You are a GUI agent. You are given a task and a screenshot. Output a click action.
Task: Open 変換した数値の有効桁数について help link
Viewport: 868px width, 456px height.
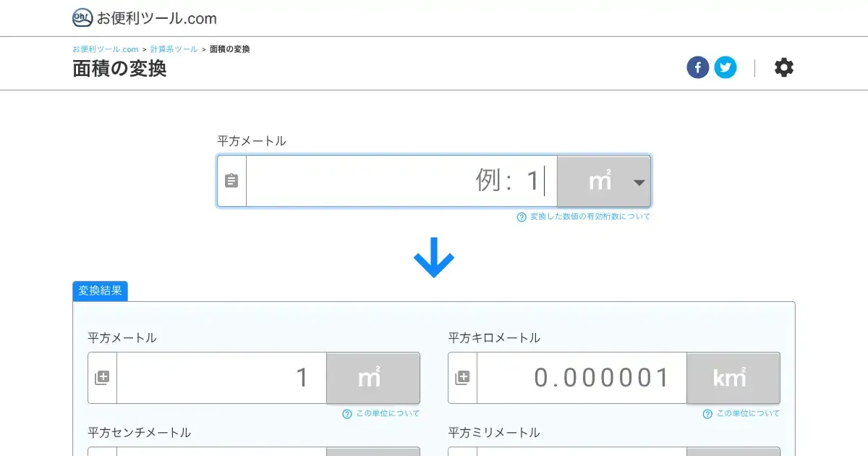590,217
